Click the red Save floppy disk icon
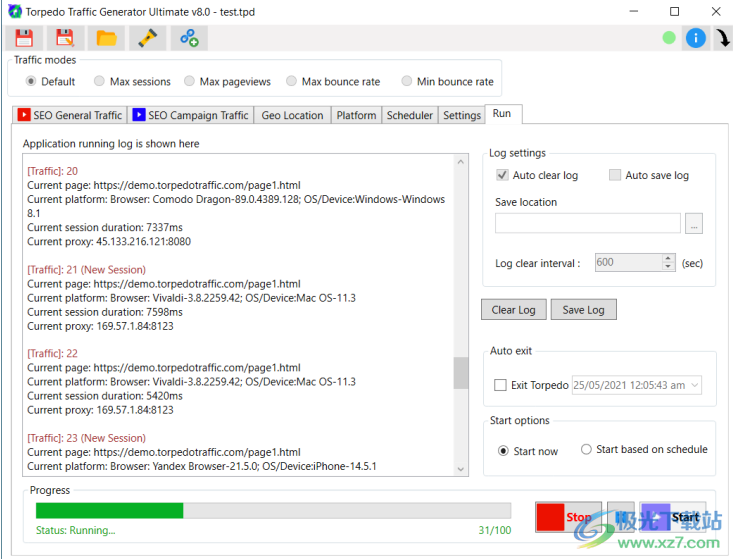733x559 pixels. (24, 38)
